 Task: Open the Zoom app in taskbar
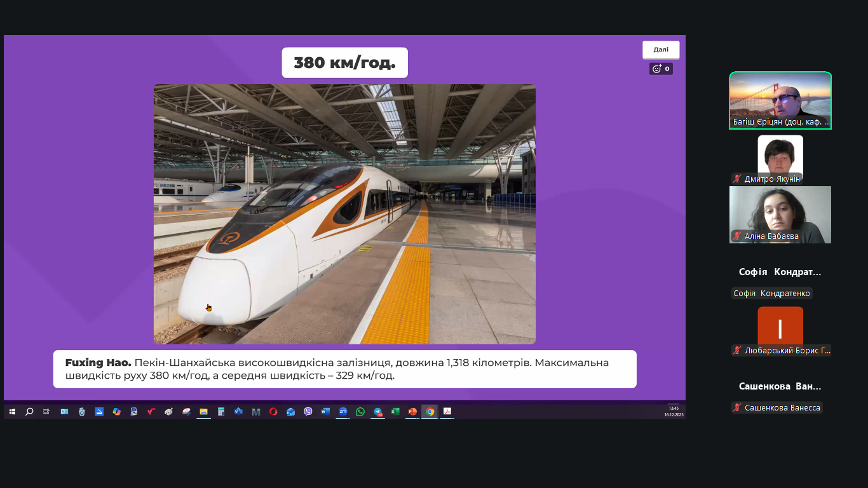tap(342, 412)
